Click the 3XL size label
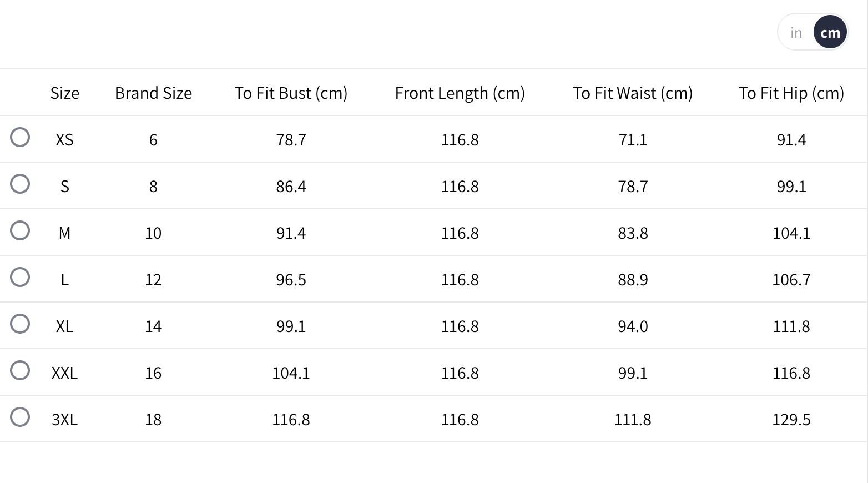868x483 pixels. point(64,420)
